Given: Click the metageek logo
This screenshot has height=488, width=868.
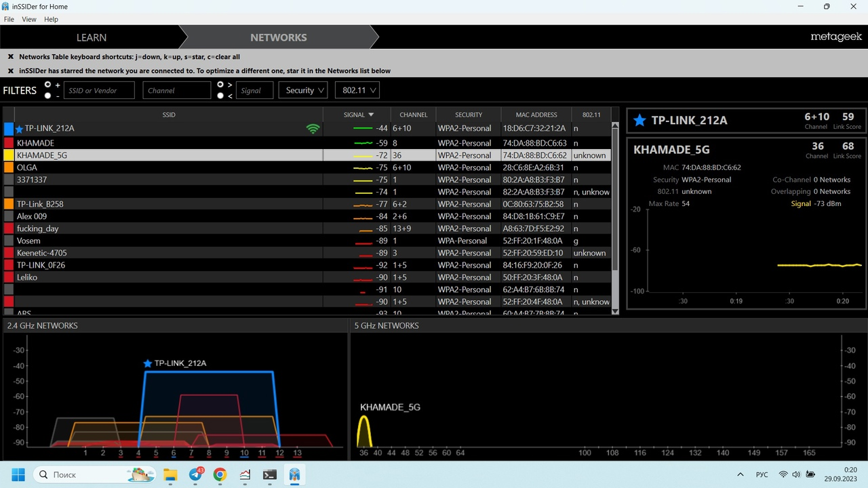Looking at the screenshot, I should pos(836,37).
